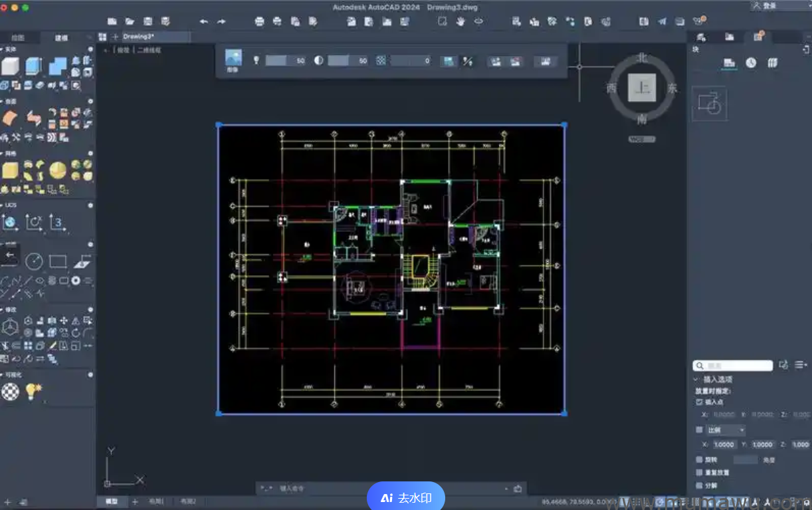
Task: Open the recent blocks clock icon
Action: (751, 63)
